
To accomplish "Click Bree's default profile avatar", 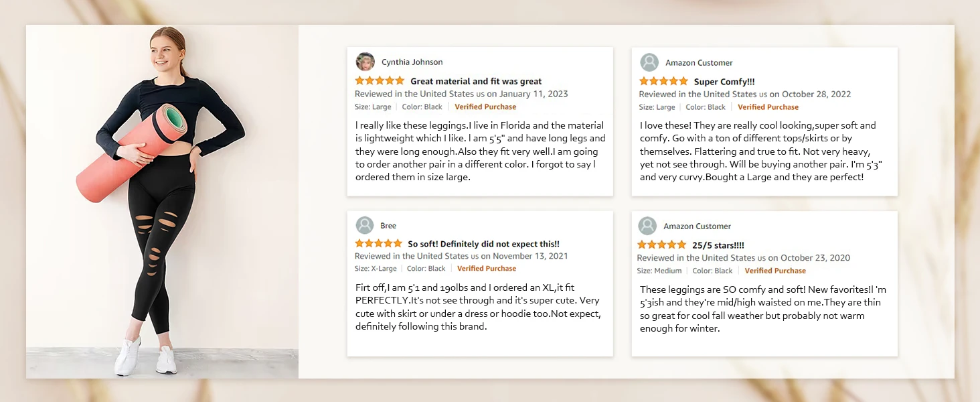I will pyautogui.click(x=365, y=225).
